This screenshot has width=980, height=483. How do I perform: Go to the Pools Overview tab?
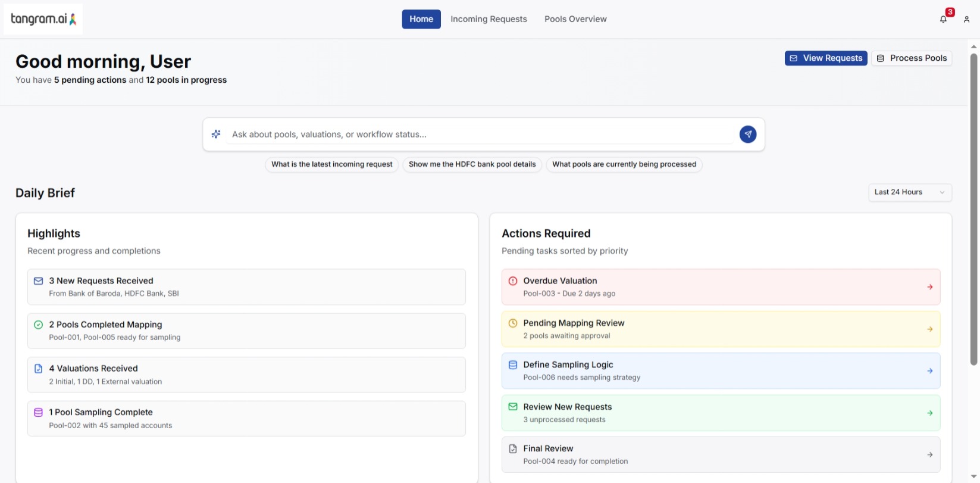tap(575, 19)
